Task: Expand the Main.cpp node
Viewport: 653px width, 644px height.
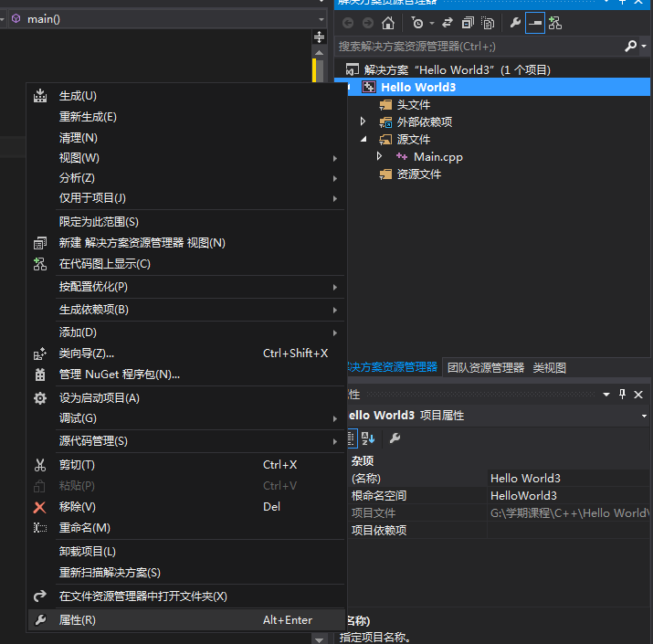Action: [x=379, y=156]
